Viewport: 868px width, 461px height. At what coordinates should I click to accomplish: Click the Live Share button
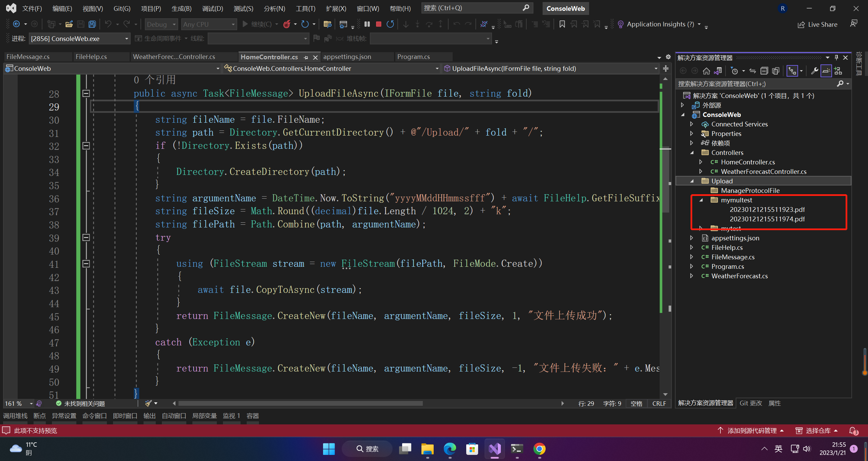coord(818,24)
